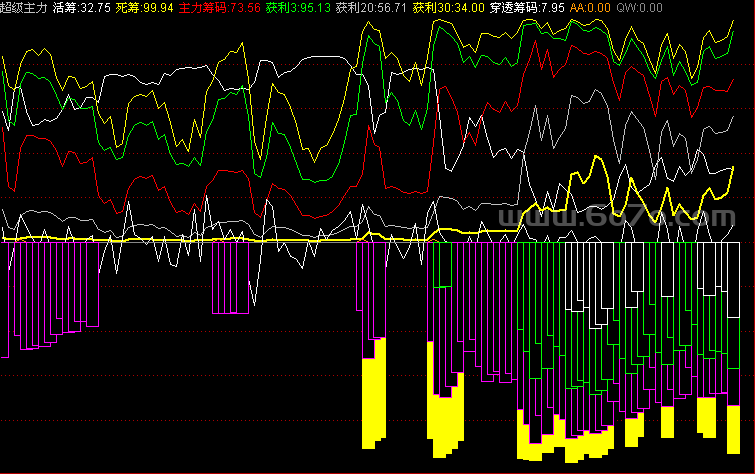Click the orange AA:0.00 legend value
The image size is (755, 474).
tap(590, 8)
